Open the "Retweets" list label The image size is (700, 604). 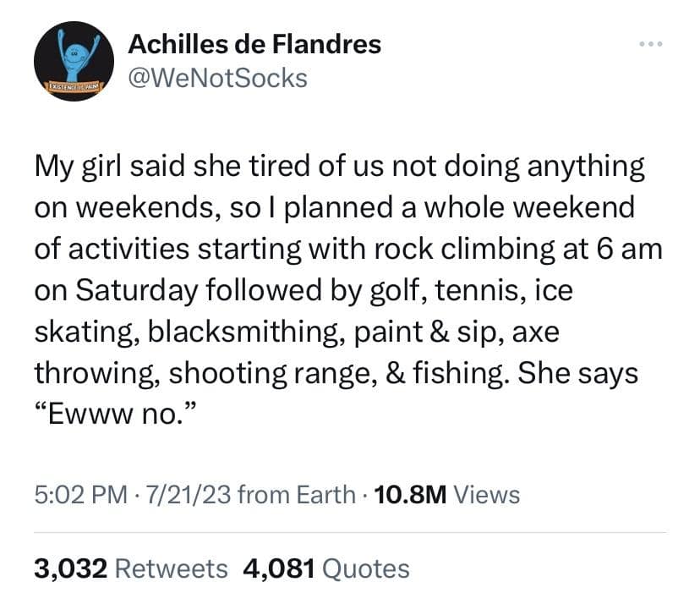pos(171,568)
